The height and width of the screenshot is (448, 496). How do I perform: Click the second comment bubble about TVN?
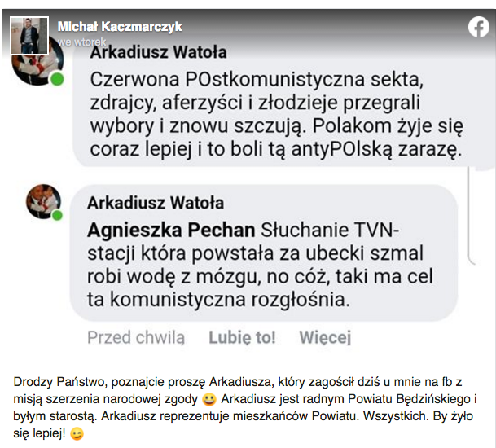coord(264,253)
